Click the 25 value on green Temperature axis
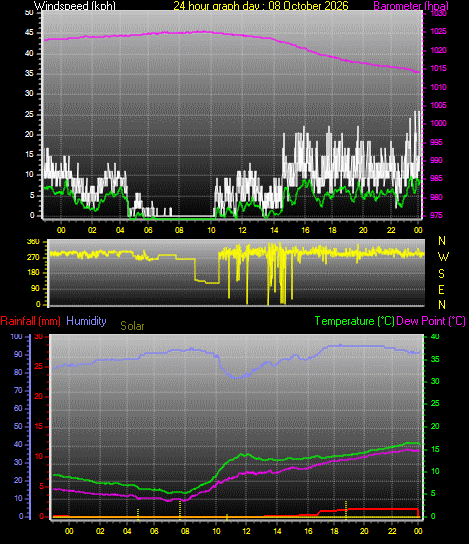The height and width of the screenshot is (544, 469). 435,403
